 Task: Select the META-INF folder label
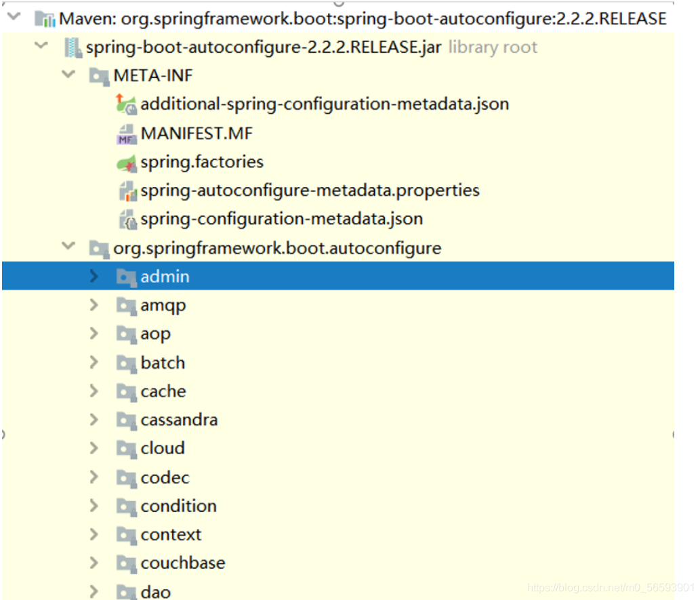pyautogui.click(x=153, y=76)
